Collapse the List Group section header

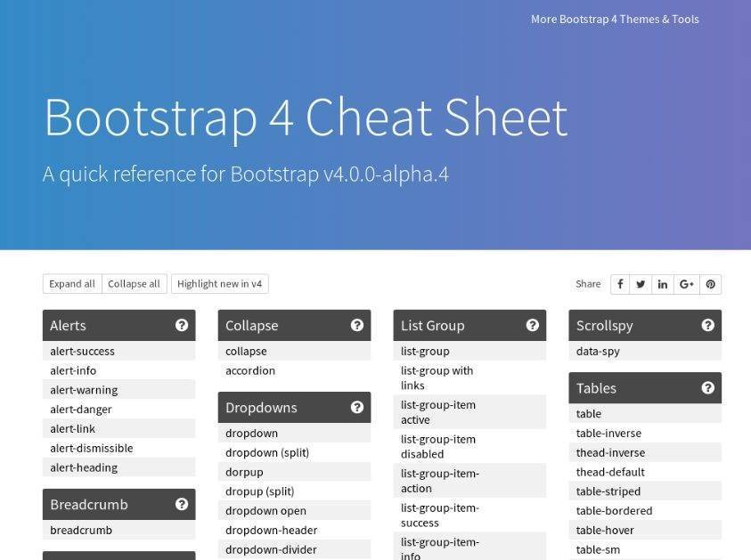coord(469,326)
